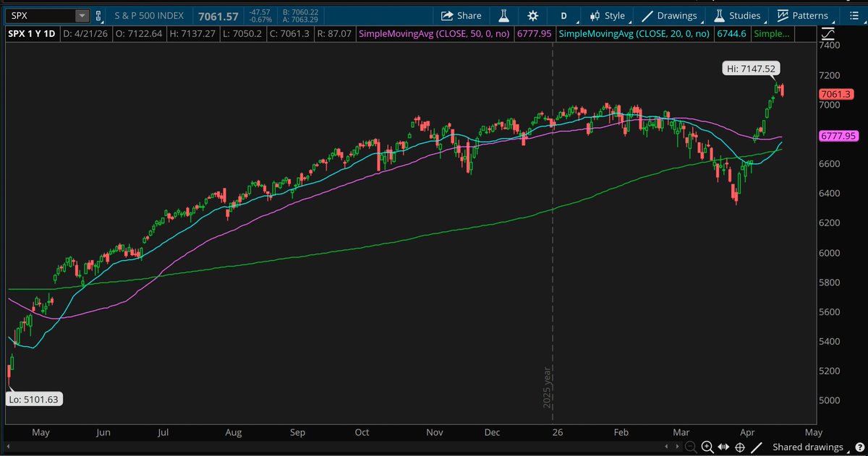Click the Aug label on time axis
The image size is (868, 456).
(x=233, y=432)
